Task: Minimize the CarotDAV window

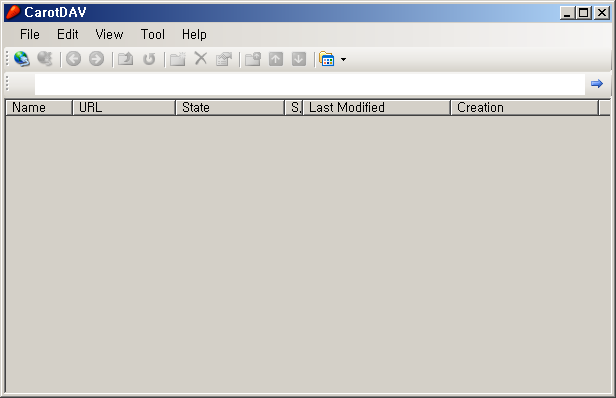Action: 567,13
